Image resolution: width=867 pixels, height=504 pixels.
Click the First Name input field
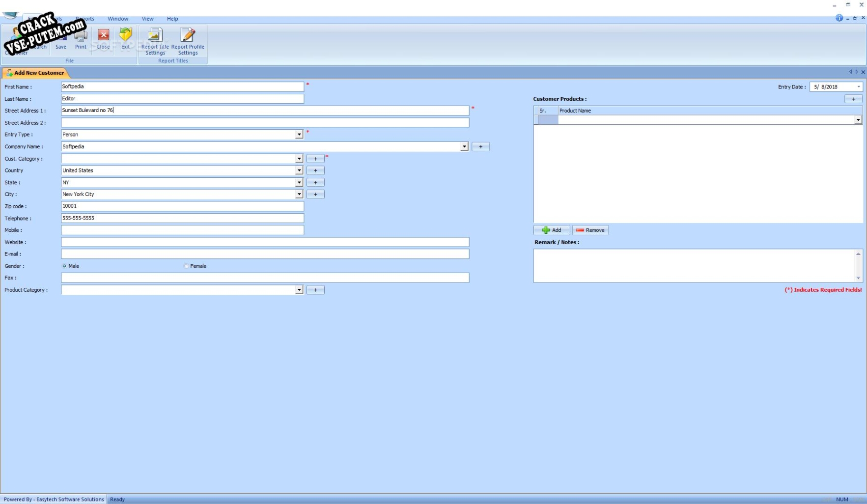(x=182, y=86)
